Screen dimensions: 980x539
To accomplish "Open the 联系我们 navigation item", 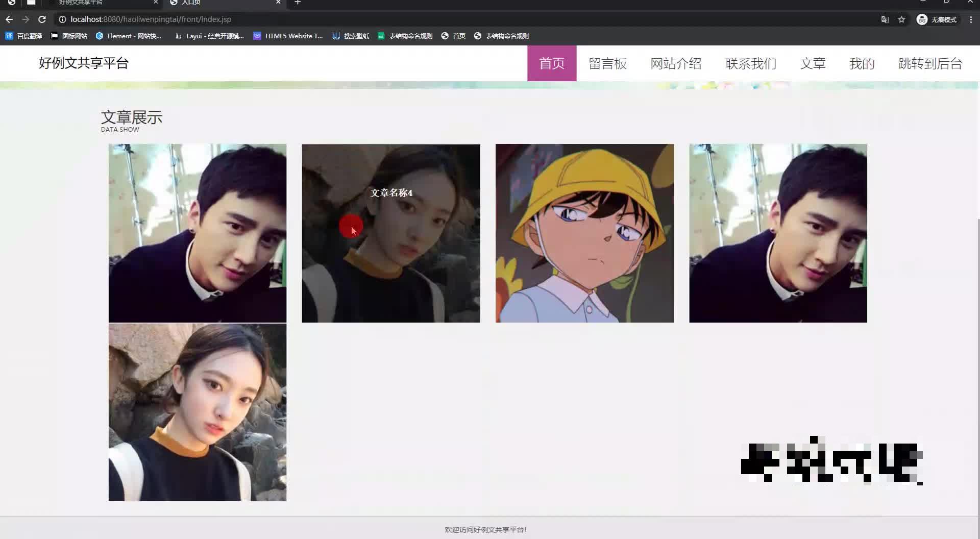I will (x=751, y=63).
